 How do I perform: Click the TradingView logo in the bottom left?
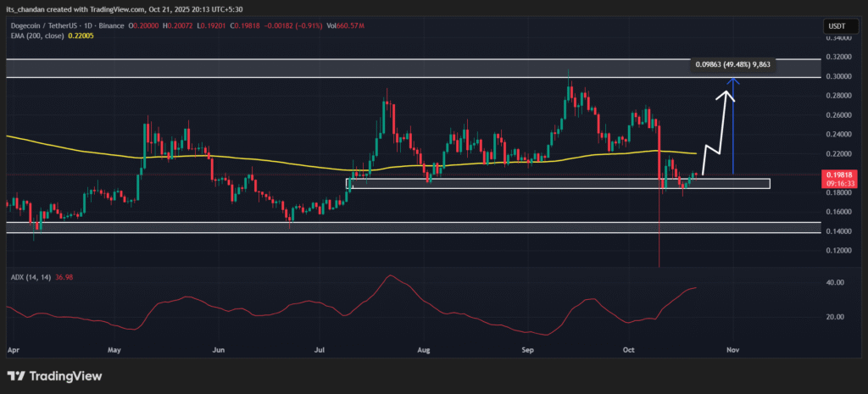[54, 375]
